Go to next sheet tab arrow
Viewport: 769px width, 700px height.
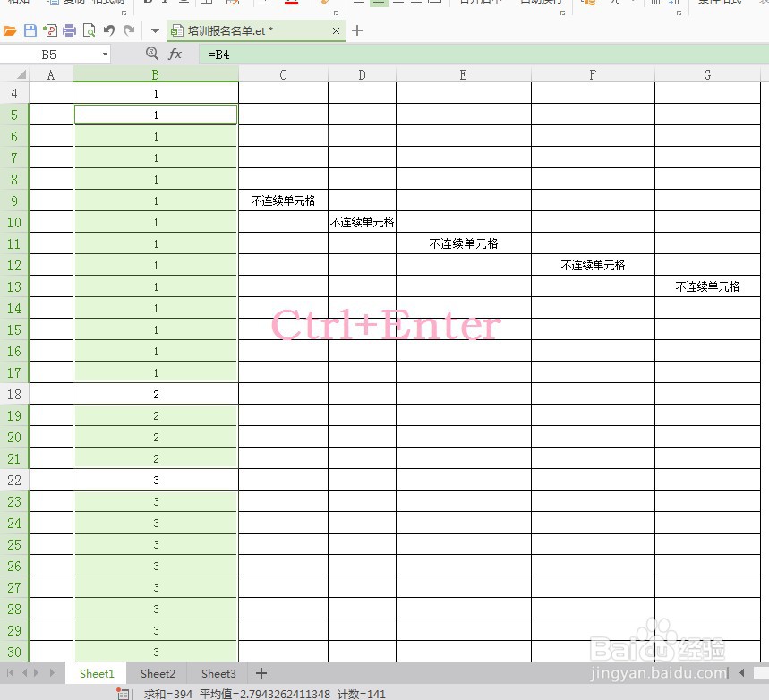37,673
